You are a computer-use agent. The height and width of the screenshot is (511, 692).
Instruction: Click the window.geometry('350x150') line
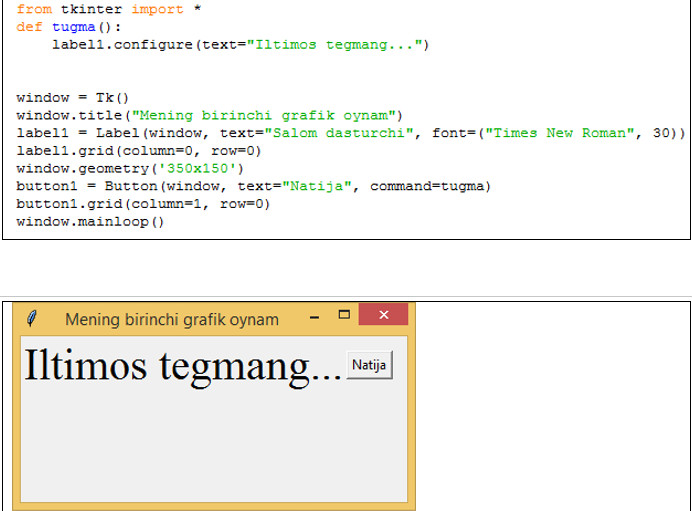tap(130, 168)
